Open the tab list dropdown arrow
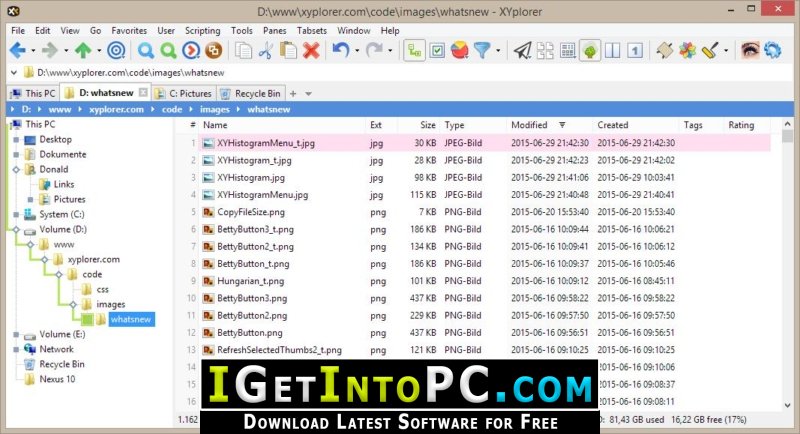This screenshot has height=434, width=800. click(308, 94)
